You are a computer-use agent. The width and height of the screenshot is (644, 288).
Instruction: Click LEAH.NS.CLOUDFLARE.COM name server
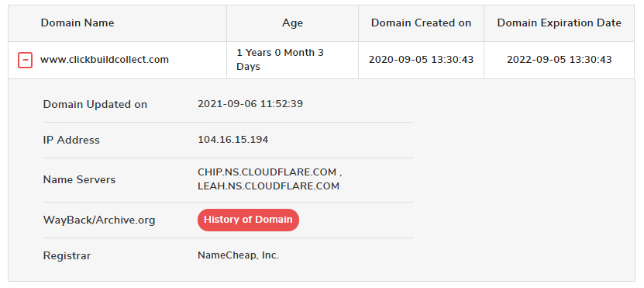tap(269, 186)
